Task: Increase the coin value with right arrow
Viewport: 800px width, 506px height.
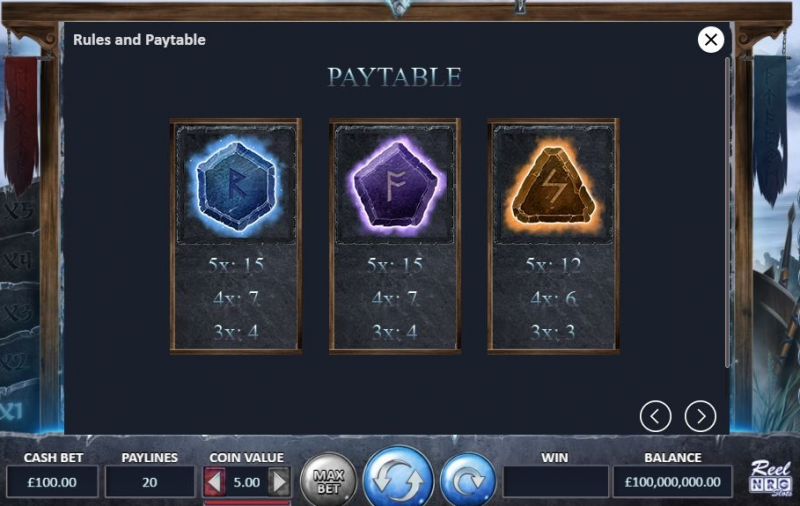Action: point(279,482)
